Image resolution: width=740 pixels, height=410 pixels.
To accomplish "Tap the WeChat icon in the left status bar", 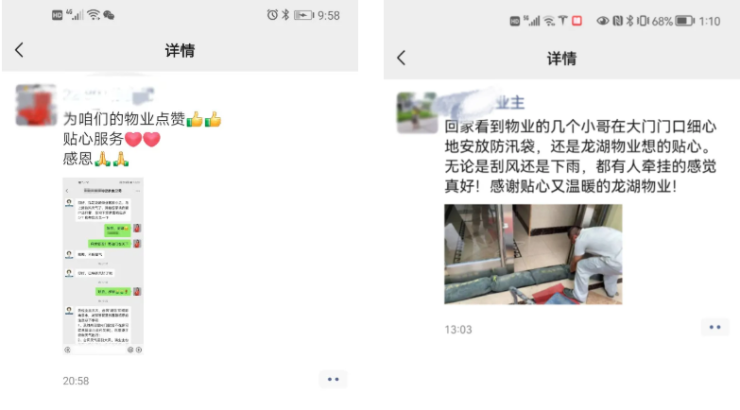I will [x=109, y=15].
